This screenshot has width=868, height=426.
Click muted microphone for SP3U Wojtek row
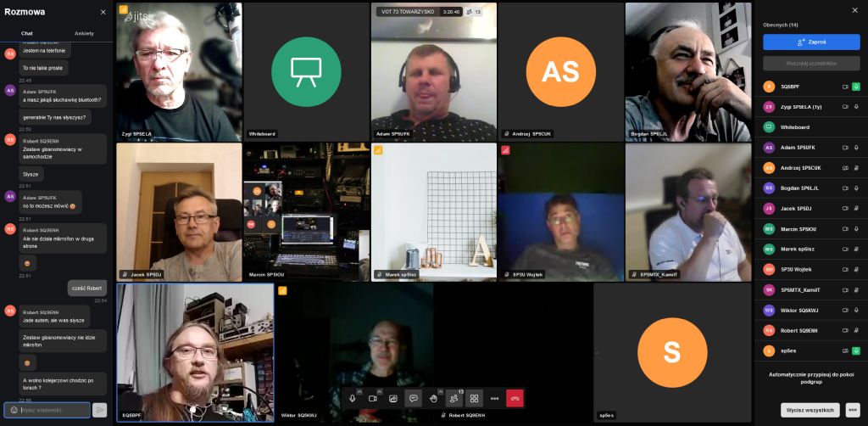pyautogui.click(x=856, y=269)
